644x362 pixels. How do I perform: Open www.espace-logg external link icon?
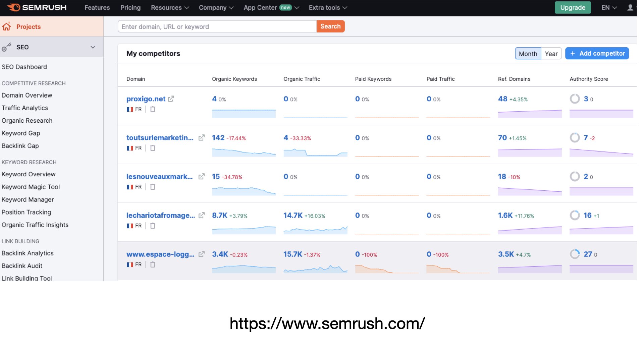(x=201, y=254)
